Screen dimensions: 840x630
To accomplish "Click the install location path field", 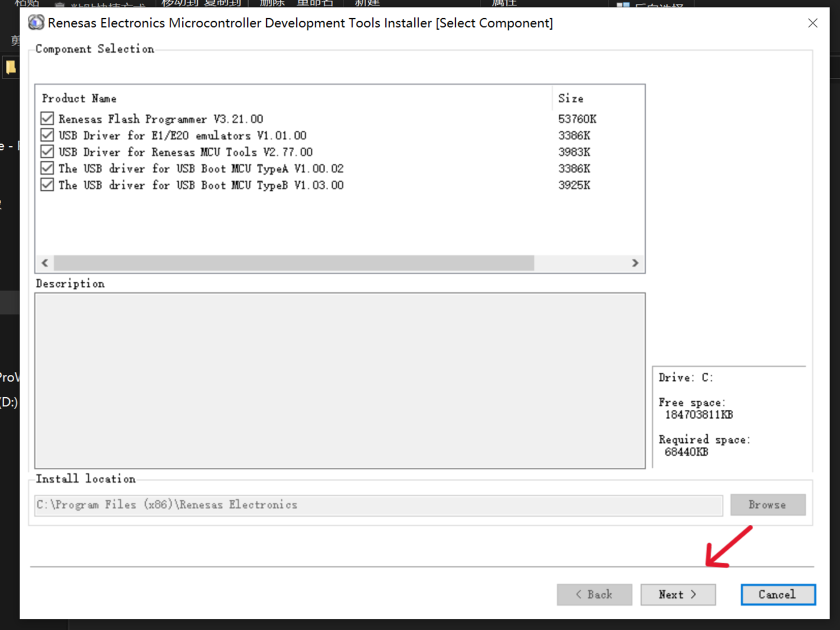I will pyautogui.click(x=378, y=505).
